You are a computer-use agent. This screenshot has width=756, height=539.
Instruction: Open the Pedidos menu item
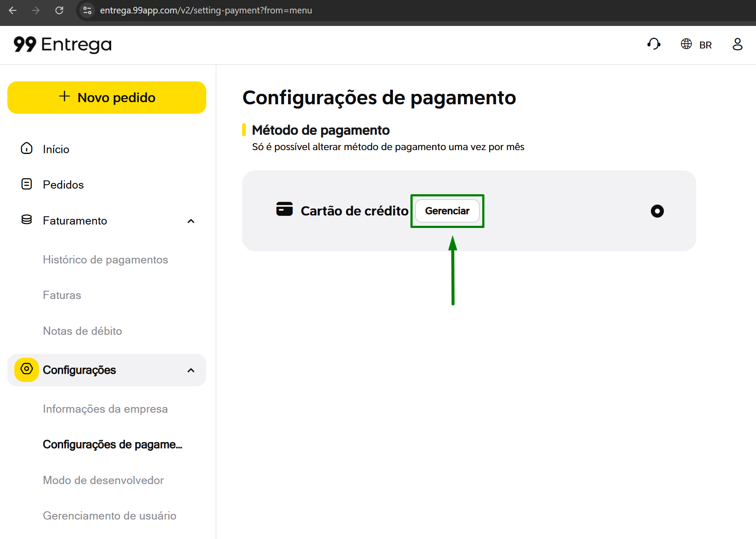pyautogui.click(x=63, y=185)
